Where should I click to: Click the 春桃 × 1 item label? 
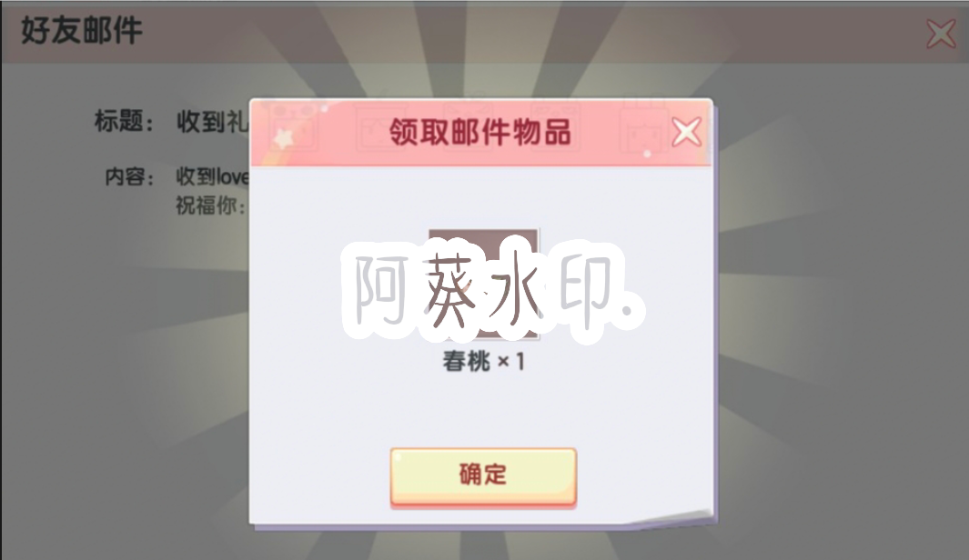click(x=483, y=361)
